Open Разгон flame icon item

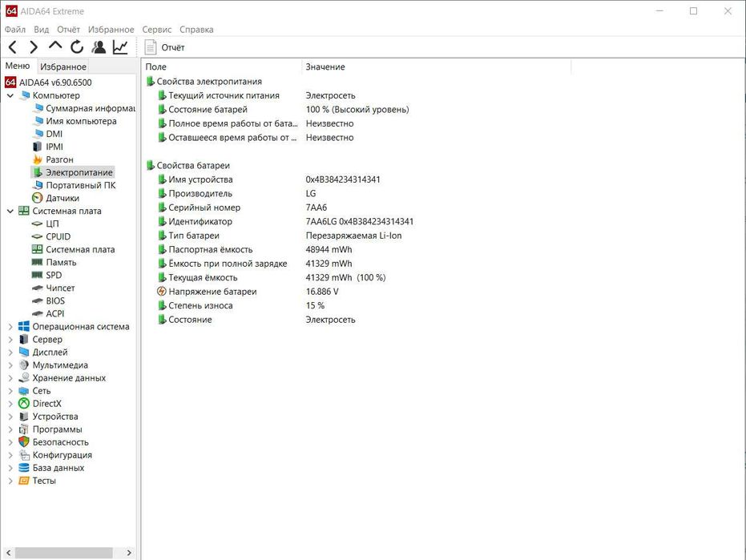[38, 159]
